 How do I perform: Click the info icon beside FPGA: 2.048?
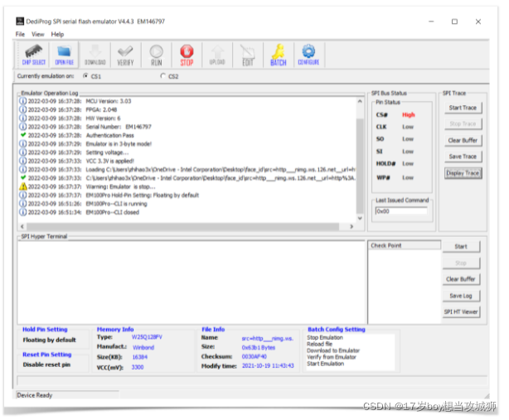22,109
